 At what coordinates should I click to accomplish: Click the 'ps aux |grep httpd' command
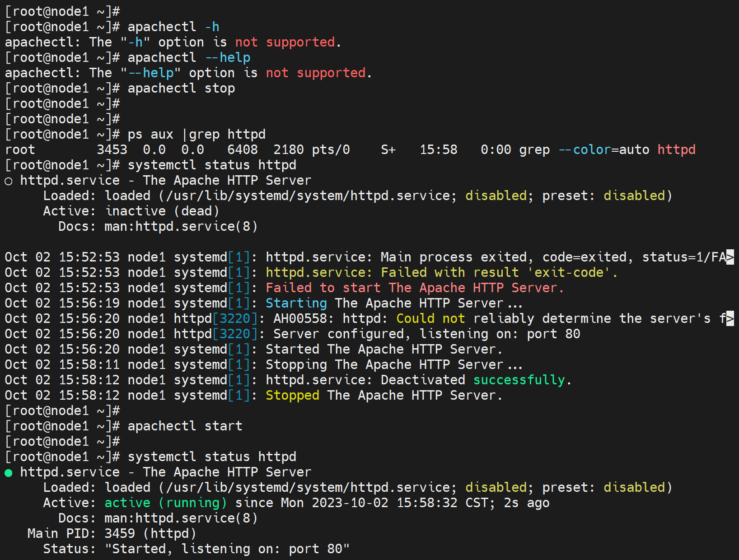coord(196,135)
